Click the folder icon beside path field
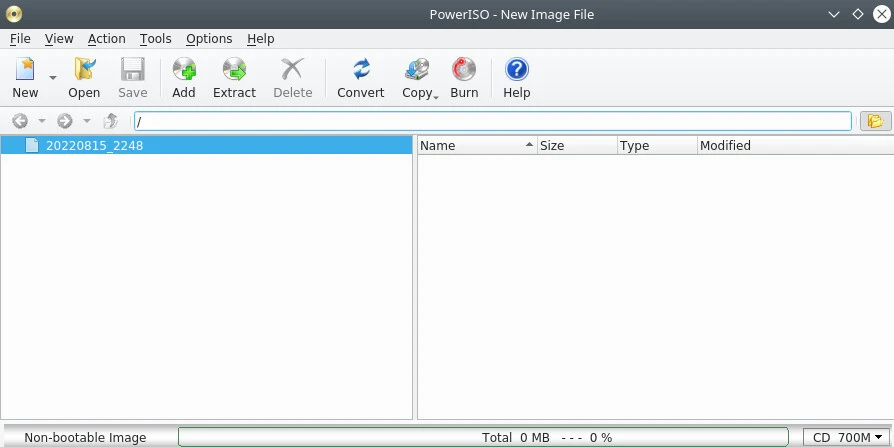 [x=875, y=121]
